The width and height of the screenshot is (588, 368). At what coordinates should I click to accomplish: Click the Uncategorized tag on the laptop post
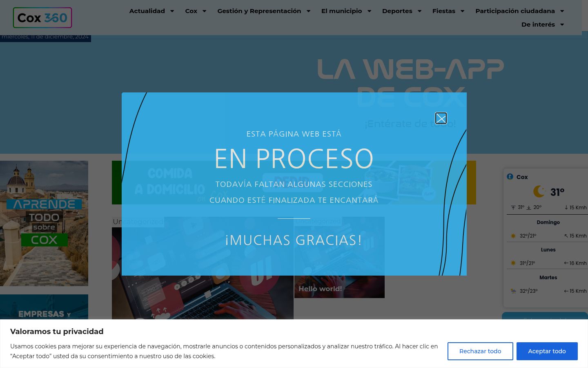[x=138, y=222]
